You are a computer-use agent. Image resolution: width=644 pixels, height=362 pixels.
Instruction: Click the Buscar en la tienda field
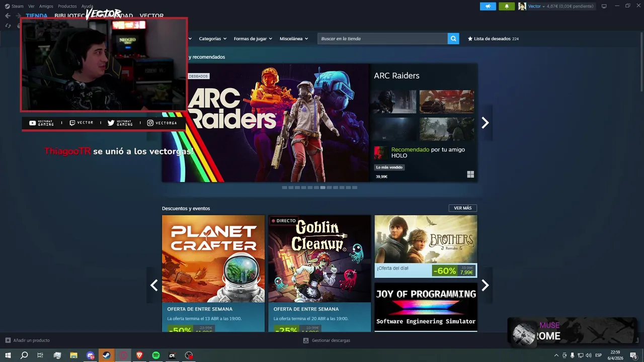(x=382, y=39)
